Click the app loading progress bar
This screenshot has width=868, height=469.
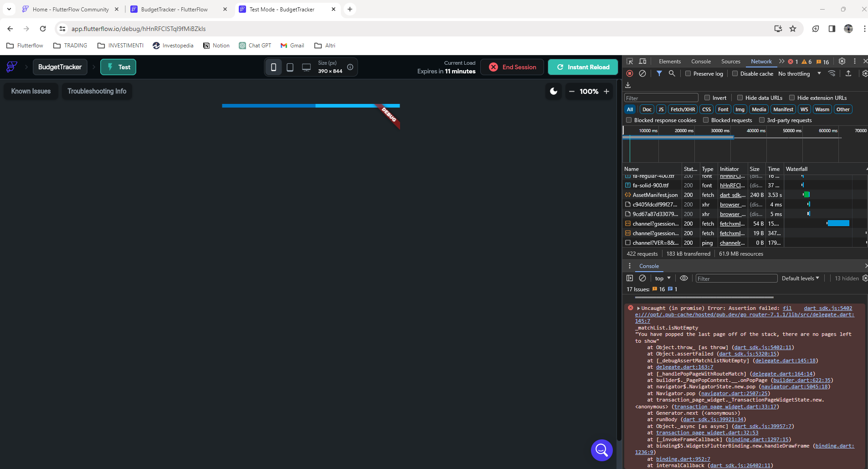(311, 106)
